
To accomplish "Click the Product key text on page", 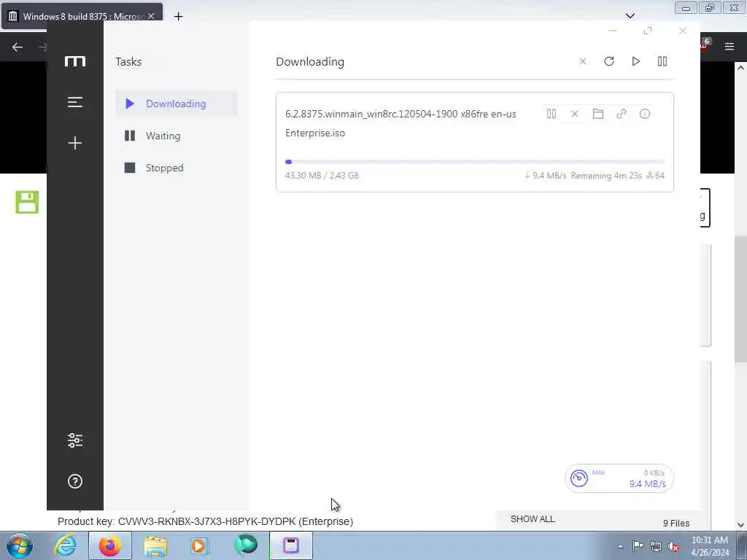I will click(x=205, y=521).
